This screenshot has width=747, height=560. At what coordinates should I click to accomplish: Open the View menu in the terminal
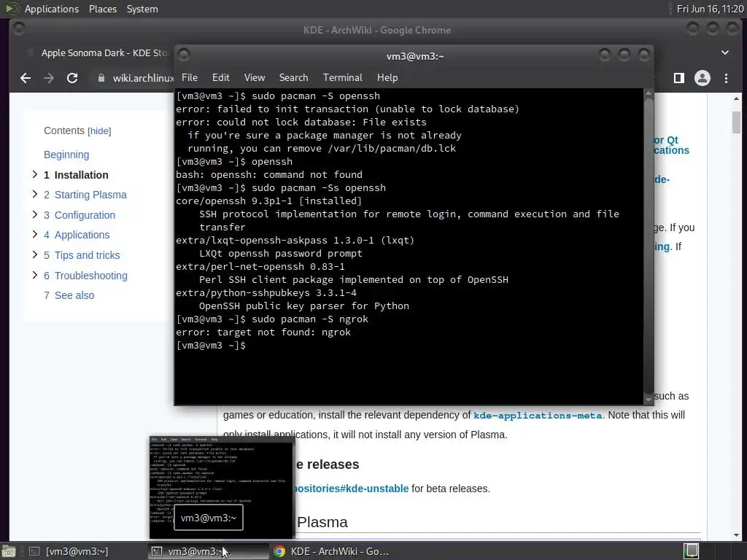(x=255, y=77)
